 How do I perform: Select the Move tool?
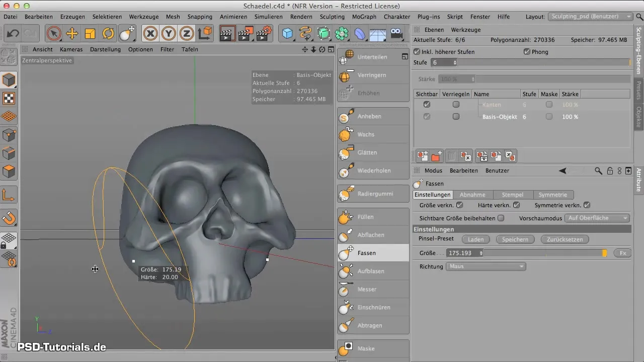click(x=72, y=34)
